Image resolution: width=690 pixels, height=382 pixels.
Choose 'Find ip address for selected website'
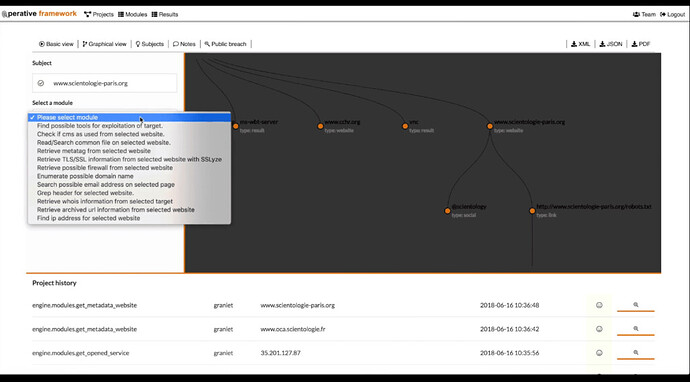(129, 218)
